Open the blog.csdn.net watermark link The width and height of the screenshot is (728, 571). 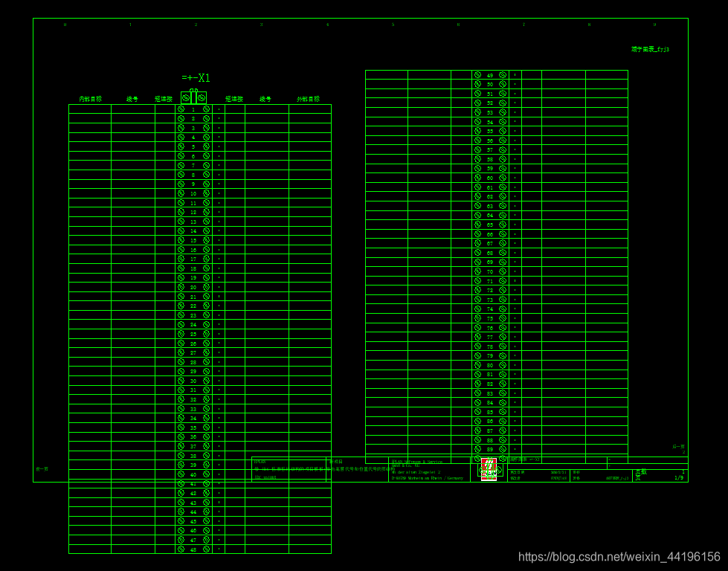619,556
